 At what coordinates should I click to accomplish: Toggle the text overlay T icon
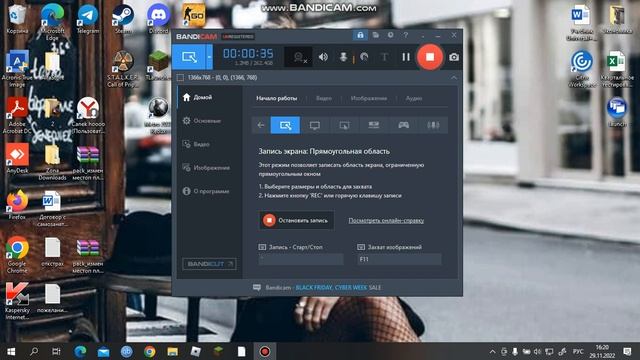coord(384,57)
